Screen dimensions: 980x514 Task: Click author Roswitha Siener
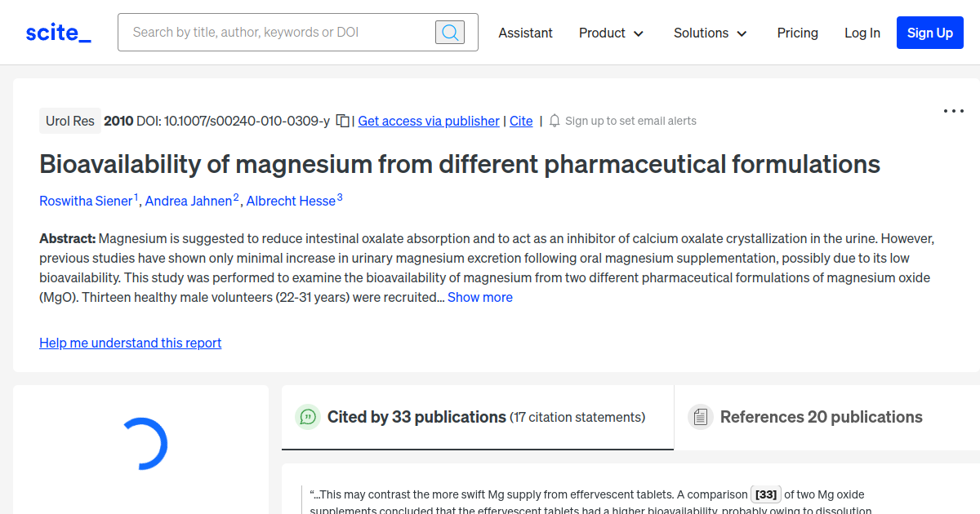click(86, 201)
